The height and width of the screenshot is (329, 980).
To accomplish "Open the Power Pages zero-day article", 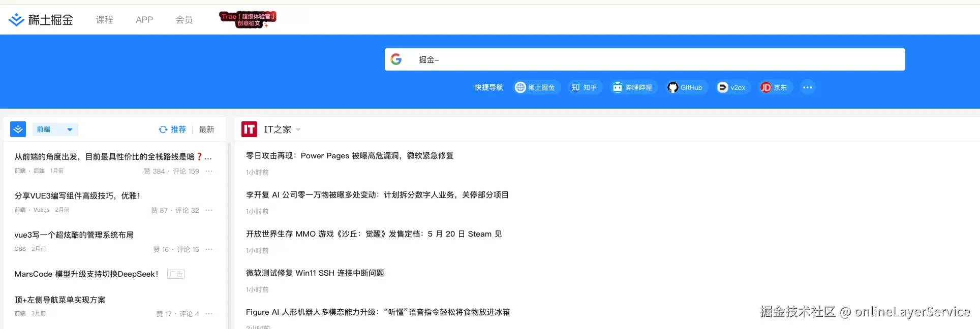I will coord(349,156).
